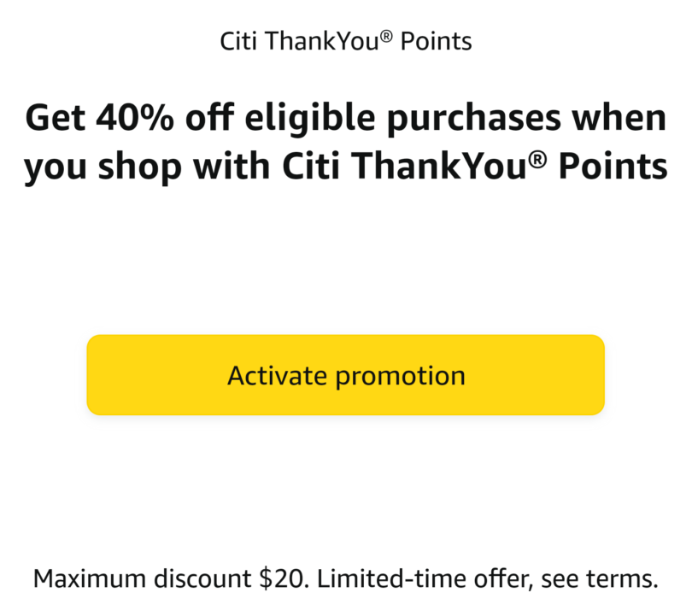Click Activate promotion to enable the offer
Viewport: 692px width, 616px height.
tap(345, 375)
